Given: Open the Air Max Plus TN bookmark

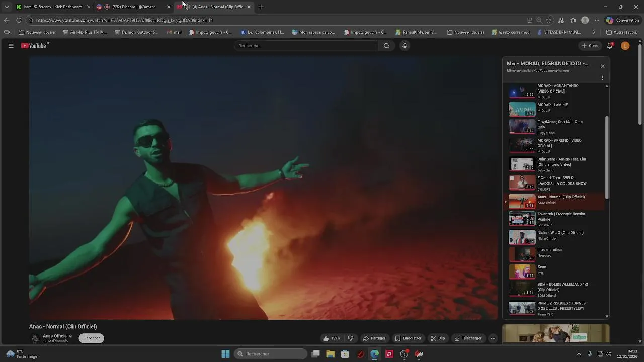Looking at the screenshot, I should point(85,32).
